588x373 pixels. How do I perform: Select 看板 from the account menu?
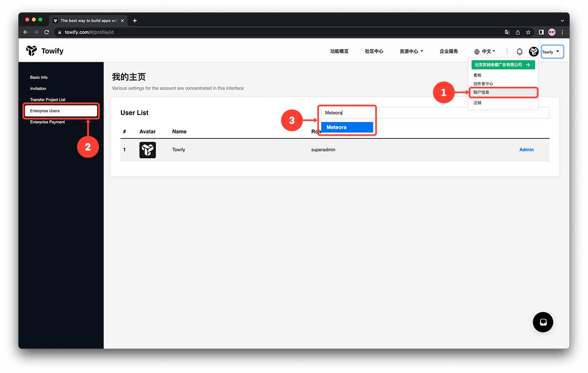(x=477, y=75)
